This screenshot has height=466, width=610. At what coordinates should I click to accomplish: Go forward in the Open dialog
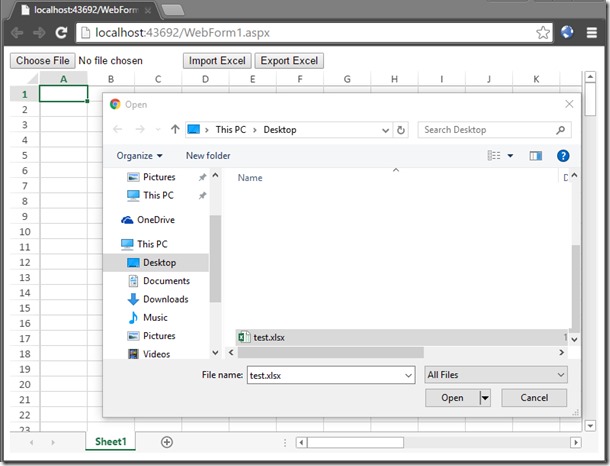140,129
